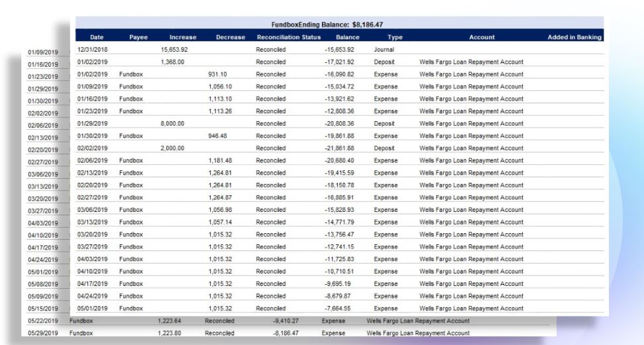Click the -20,680.40 balance value

(x=339, y=160)
